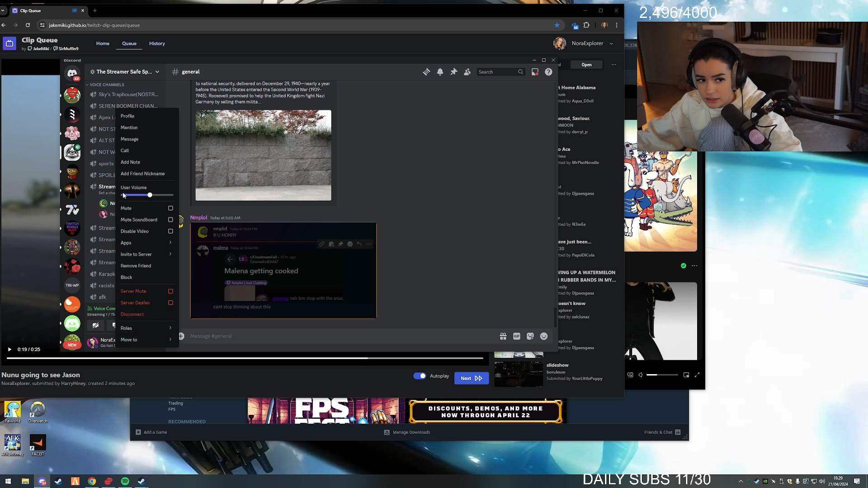Image resolution: width=868 pixels, height=488 pixels.
Task: Open the emoji picker in Discord
Action: (544, 336)
